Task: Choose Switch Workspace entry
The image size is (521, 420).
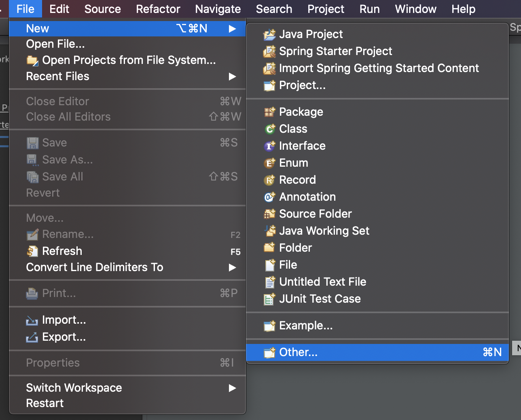Action: (x=127, y=388)
